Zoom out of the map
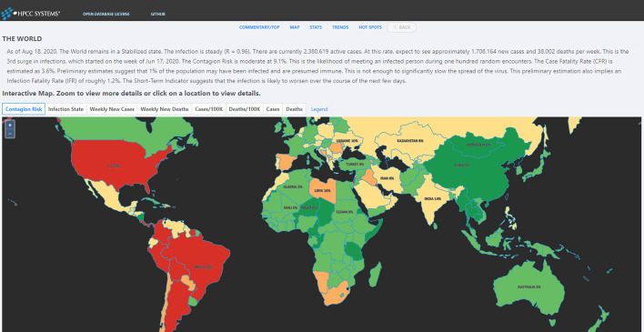The width and height of the screenshot is (644, 332). pyautogui.click(x=10, y=134)
